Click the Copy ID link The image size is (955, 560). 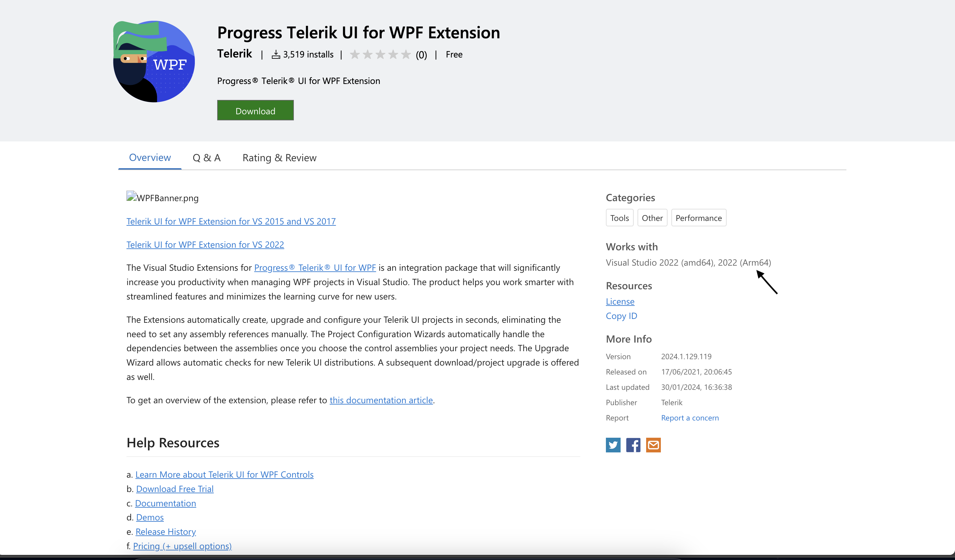point(621,316)
